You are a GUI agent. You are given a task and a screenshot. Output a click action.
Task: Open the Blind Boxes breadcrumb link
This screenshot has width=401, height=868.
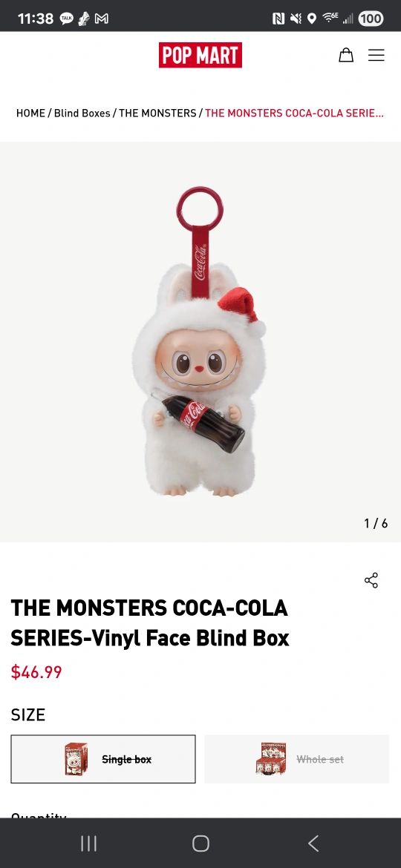click(82, 113)
